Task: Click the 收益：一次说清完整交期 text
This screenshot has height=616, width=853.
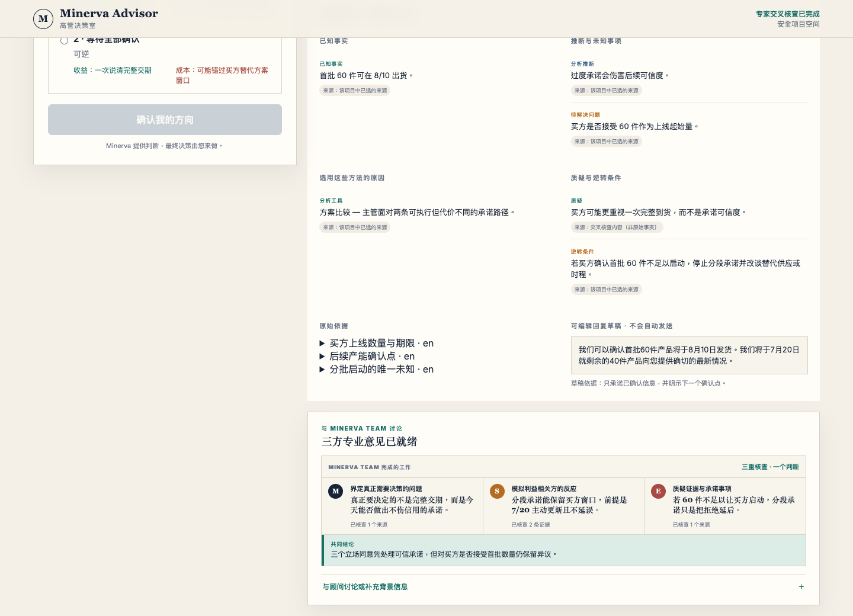Action: (x=113, y=70)
